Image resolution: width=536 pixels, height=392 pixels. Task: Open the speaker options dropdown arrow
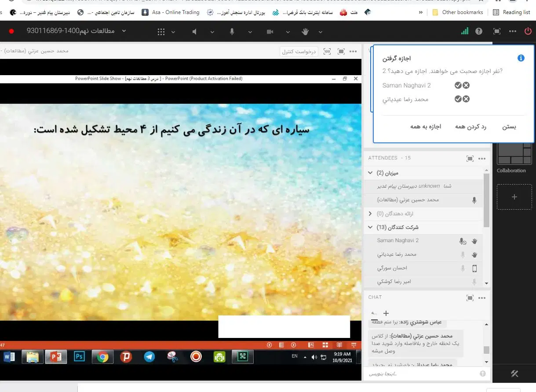coord(212,32)
